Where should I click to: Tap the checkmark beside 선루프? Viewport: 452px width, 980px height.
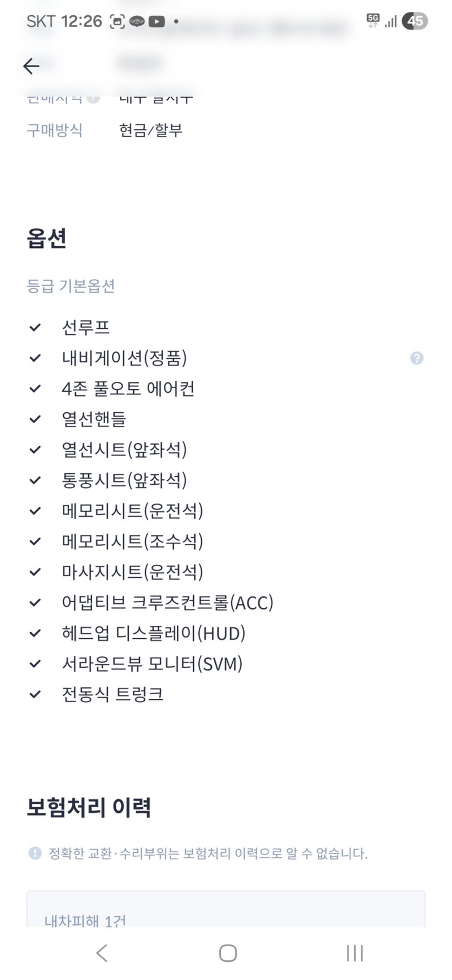point(35,328)
